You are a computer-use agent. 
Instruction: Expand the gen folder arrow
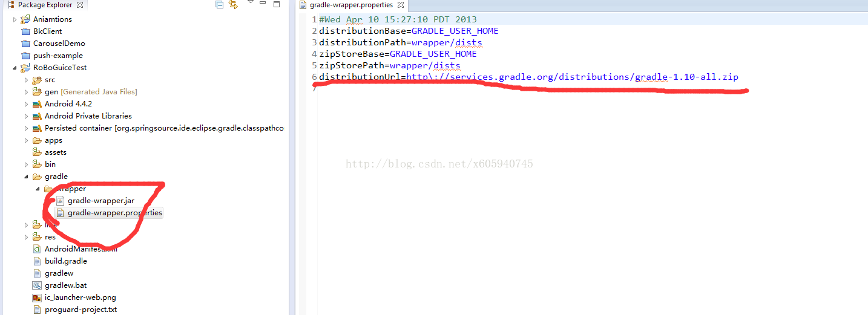point(26,92)
